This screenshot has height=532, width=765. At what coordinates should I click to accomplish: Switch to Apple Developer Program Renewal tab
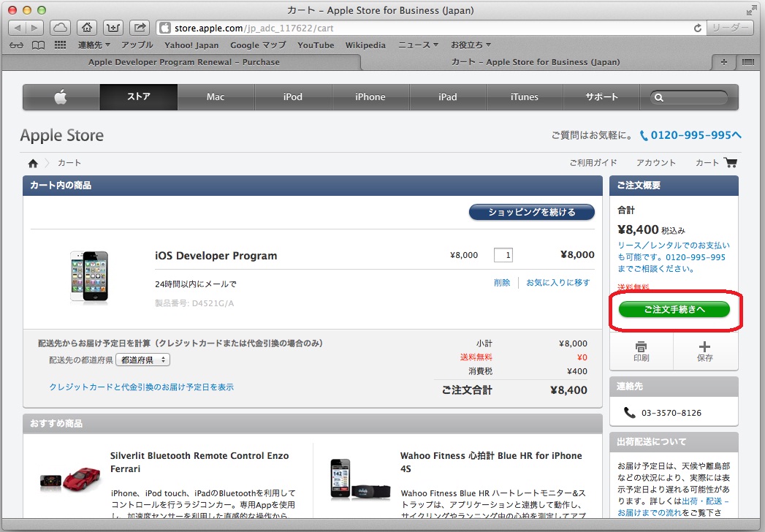(x=183, y=62)
